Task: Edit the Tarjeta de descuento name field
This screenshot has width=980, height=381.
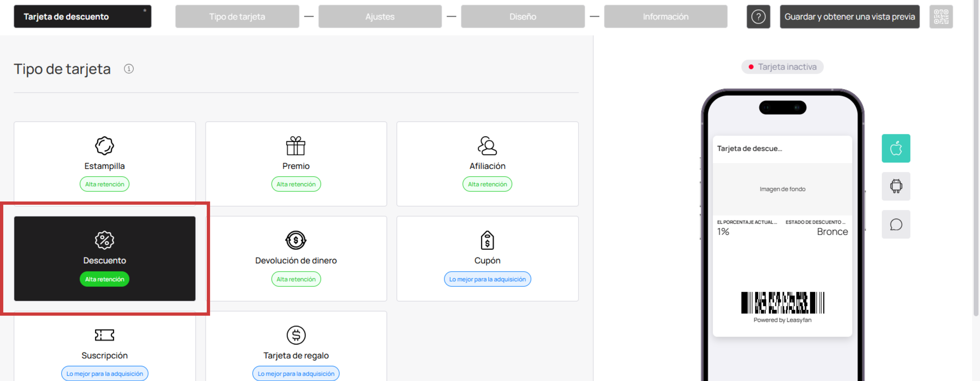Action: [x=83, y=16]
